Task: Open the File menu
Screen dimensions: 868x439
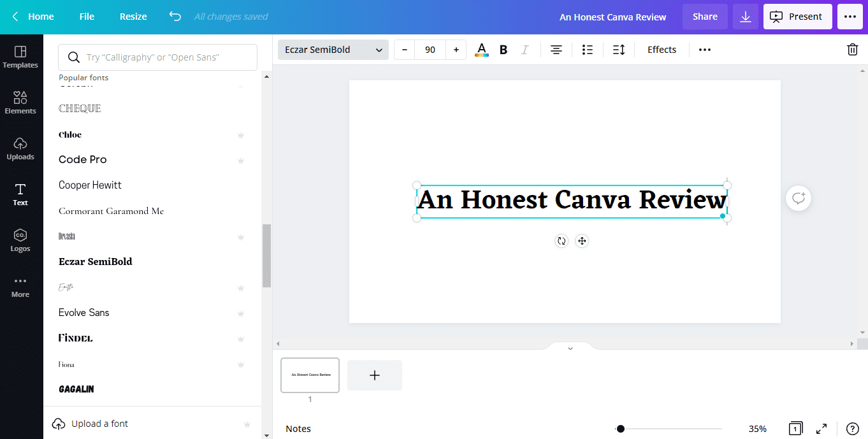Action: (x=87, y=17)
